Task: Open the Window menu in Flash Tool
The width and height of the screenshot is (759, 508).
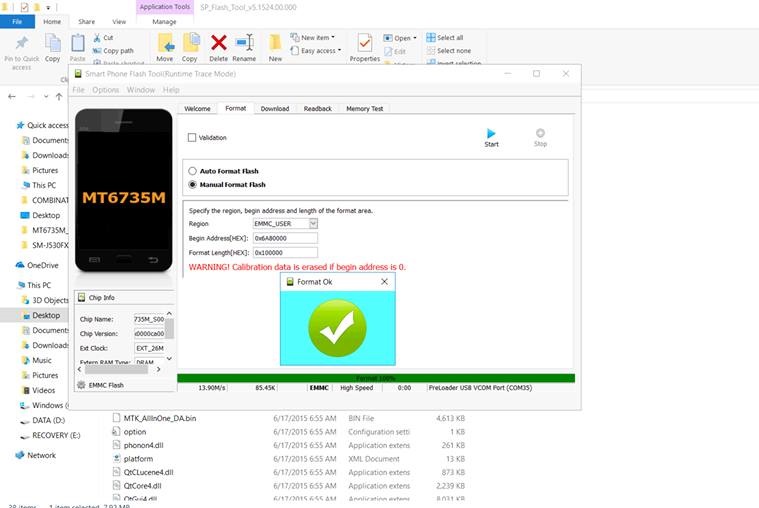Action: coord(141,90)
